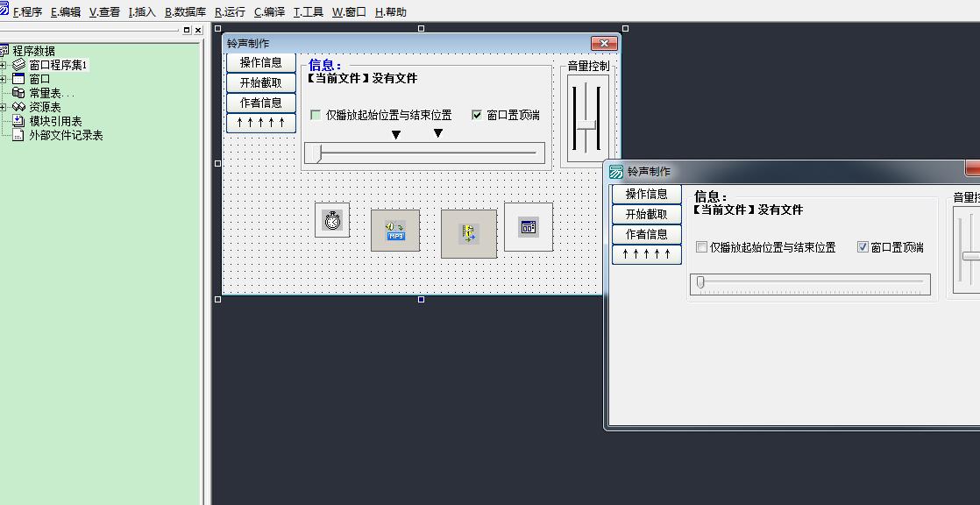Screen dimensions: 980x505
Task: Click the right ▼ position marker in designer
Action: click(438, 133)
